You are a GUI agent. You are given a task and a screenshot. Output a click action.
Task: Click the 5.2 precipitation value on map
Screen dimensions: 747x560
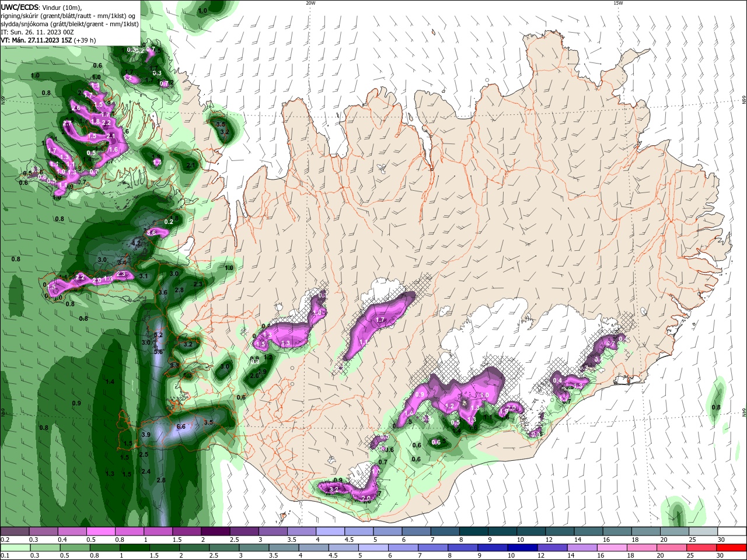158,335
